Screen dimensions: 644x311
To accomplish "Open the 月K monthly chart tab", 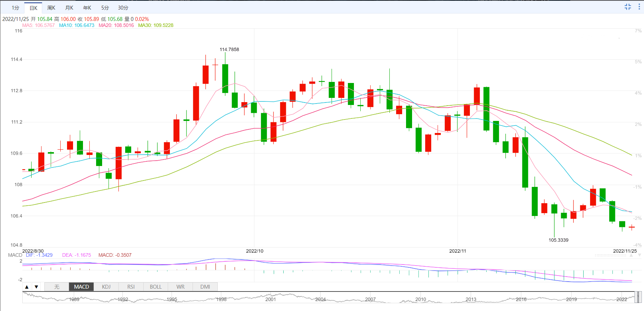I will (x=69, y=8).
